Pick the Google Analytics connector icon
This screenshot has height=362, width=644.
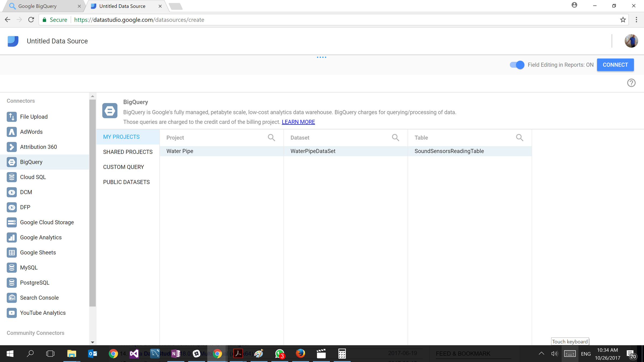pos(12,237)
